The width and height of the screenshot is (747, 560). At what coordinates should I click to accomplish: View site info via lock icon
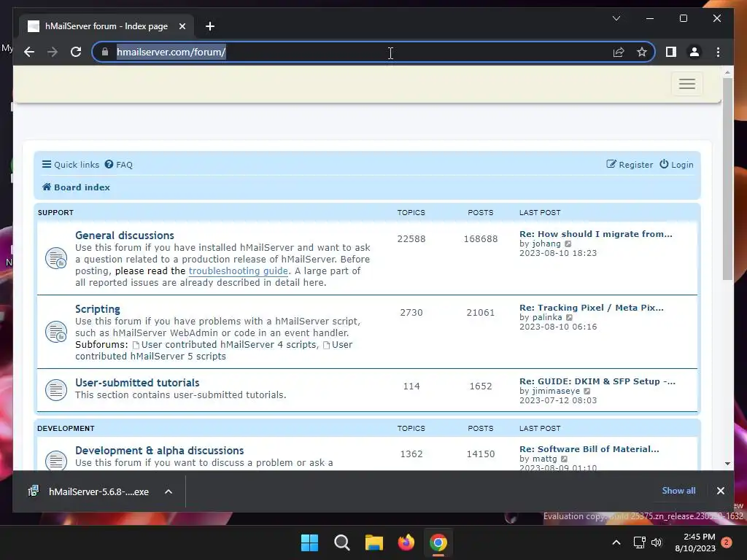105,52
